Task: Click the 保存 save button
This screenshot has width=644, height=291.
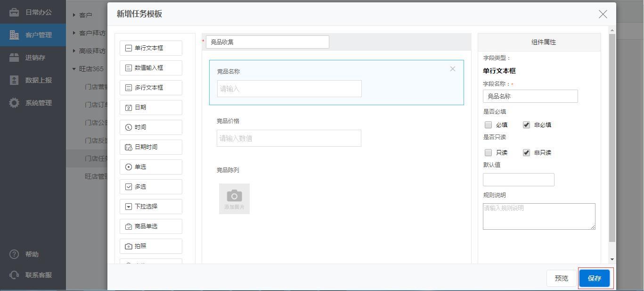Action: point(595,278)
